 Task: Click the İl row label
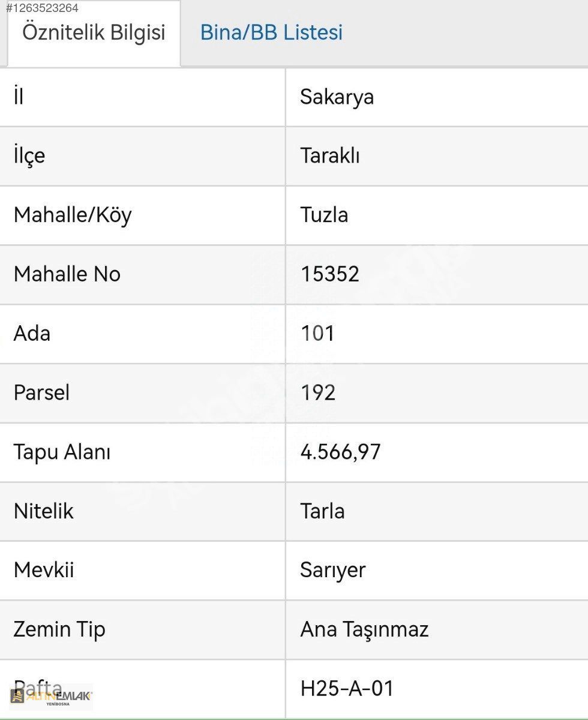(x=19, y=97)
